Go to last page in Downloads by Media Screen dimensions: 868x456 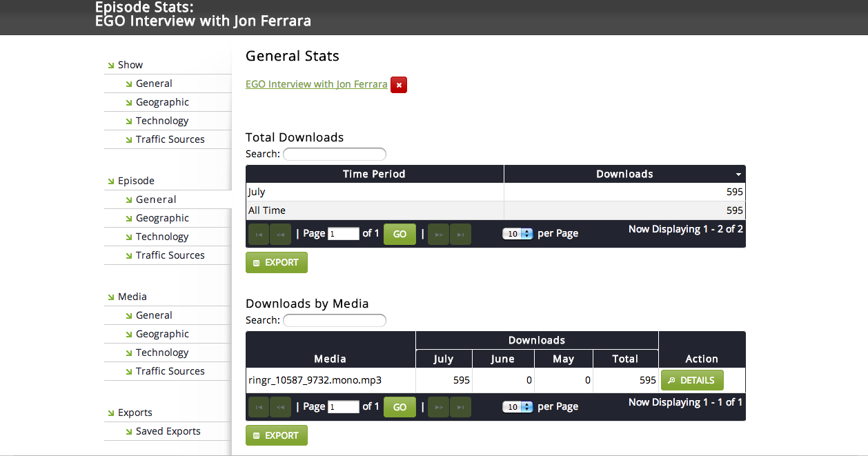(x=460, y=407)
